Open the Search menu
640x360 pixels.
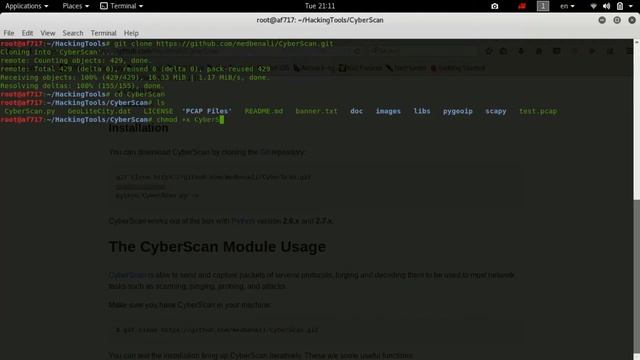[x=73, y=33]
